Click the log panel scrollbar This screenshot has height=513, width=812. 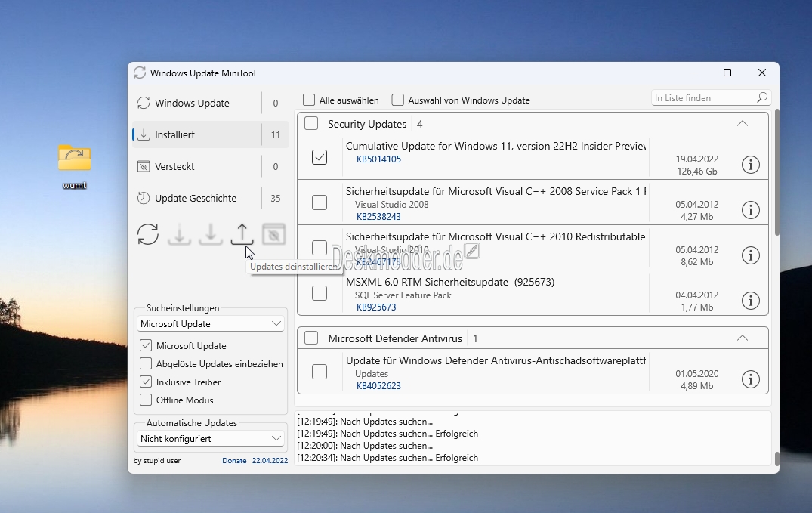tap(776, 458)
